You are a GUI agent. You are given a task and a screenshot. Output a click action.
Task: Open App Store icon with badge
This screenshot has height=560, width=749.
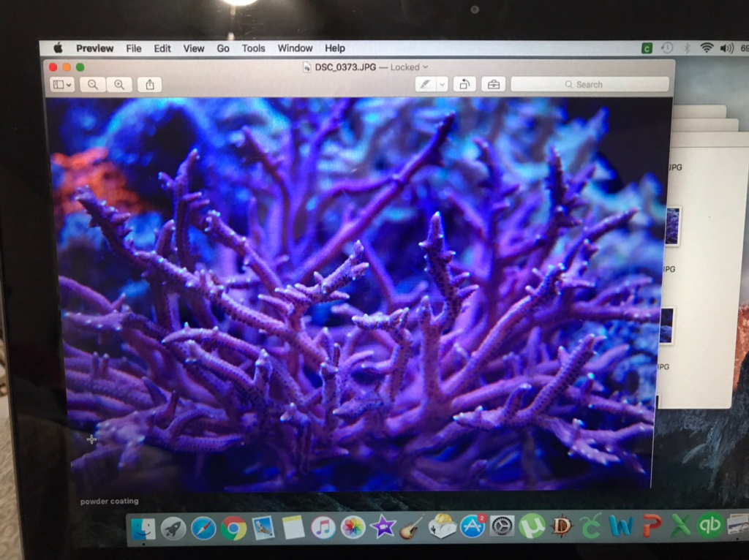(473, 526)
